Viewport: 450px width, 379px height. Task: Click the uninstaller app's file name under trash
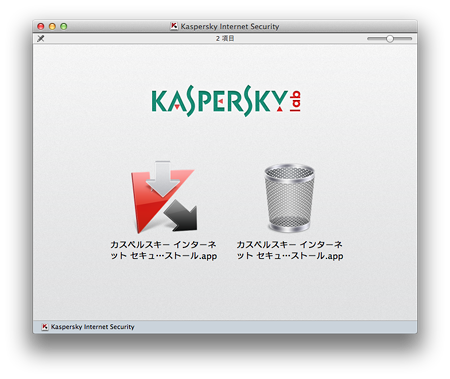(x=290, y=250)
